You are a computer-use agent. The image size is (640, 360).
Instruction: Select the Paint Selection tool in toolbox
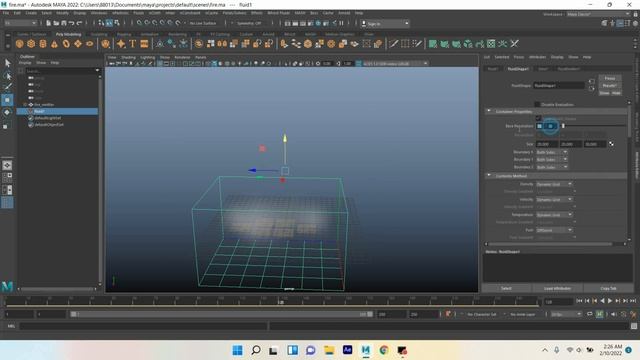[7, 87]
